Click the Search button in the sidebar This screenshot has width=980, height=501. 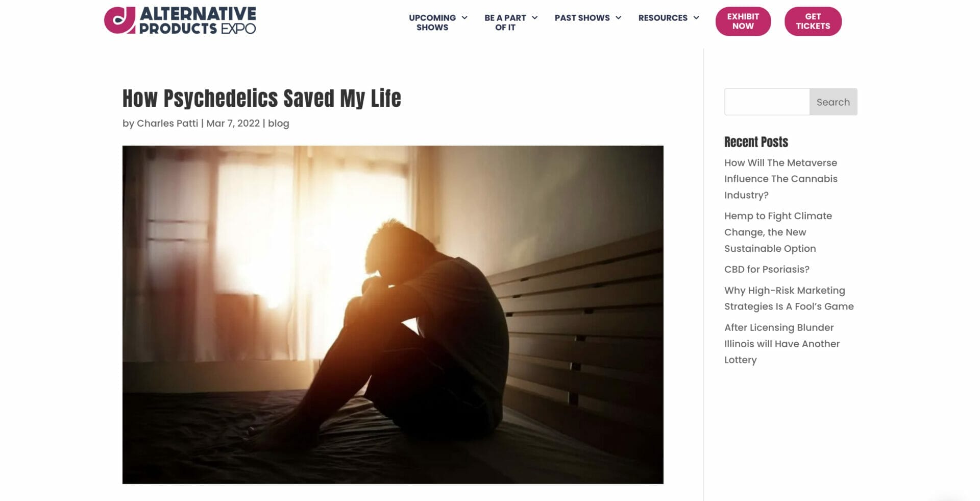pyautogui.click(x=833, y=102)
